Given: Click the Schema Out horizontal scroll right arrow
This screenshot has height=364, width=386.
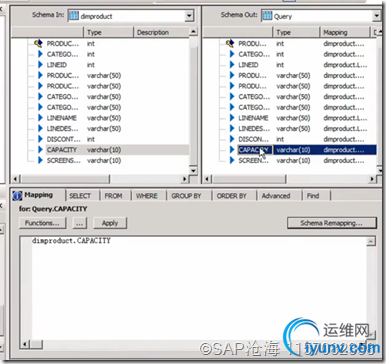Looking at the screenshot, I should tap(372, 179).
